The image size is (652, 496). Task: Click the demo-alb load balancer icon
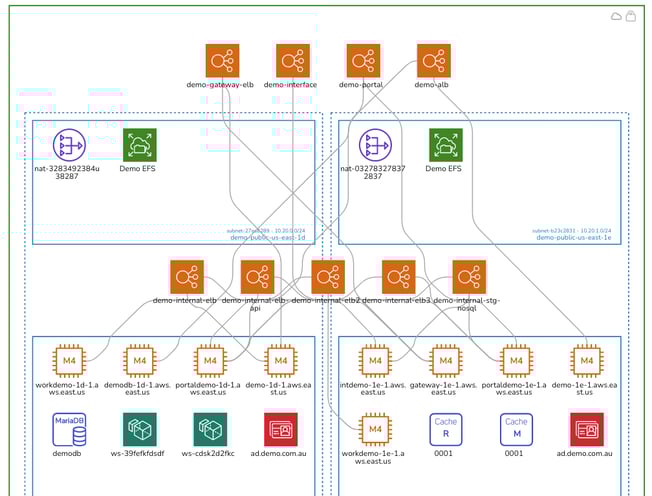point(432,60)
